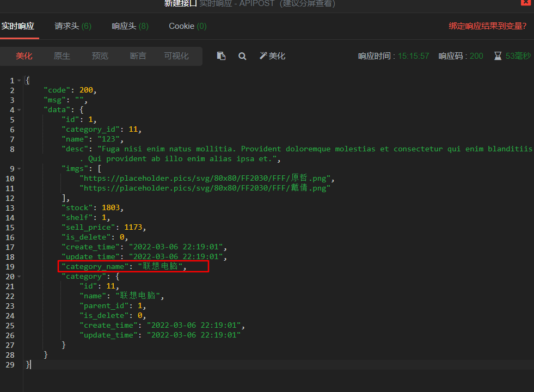534x392 pixels.
Task: Close the 实时响应 popup window
Action: (x=525, y=4)
